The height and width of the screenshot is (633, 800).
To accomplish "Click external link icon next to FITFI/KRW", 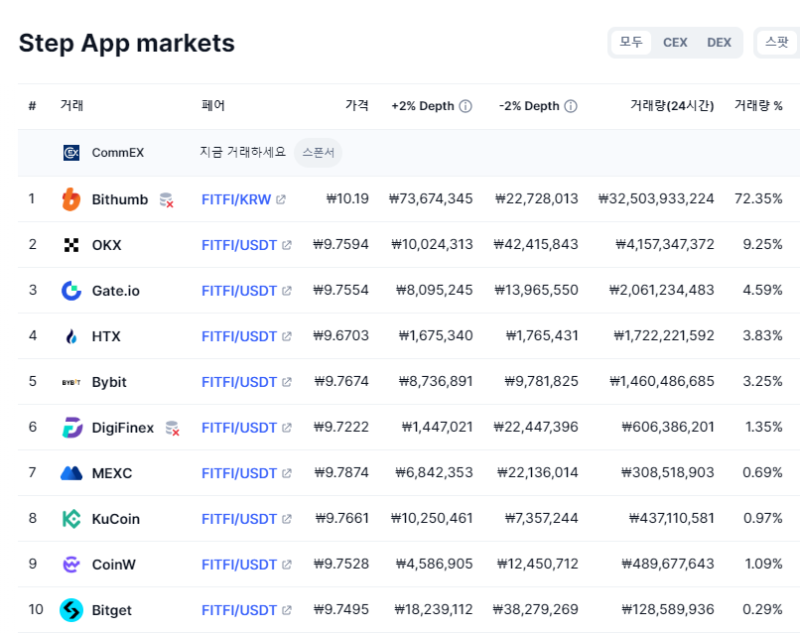I will tap(281, 199).
